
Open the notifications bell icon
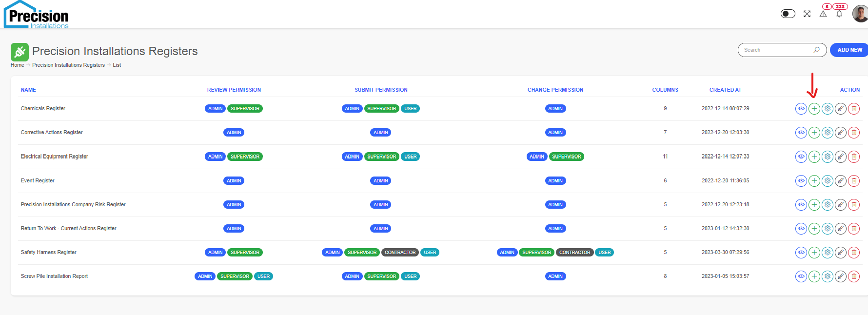839,14
